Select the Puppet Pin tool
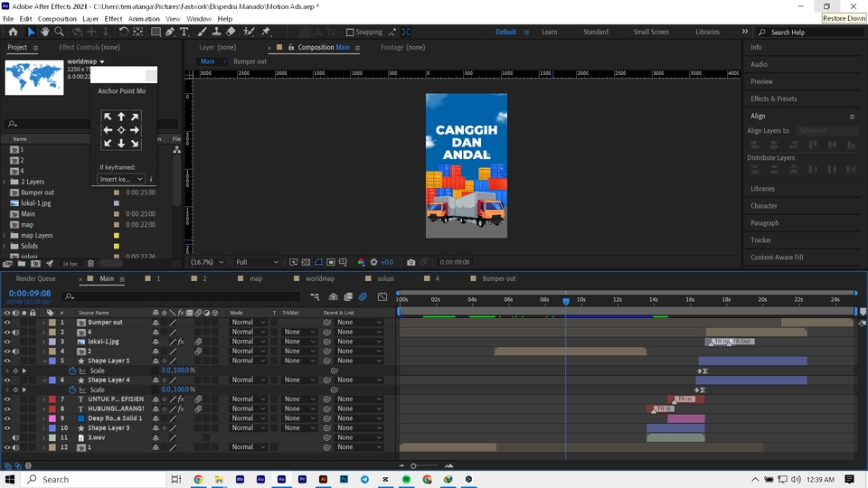 pyautogui.click(x=266, y=33)
